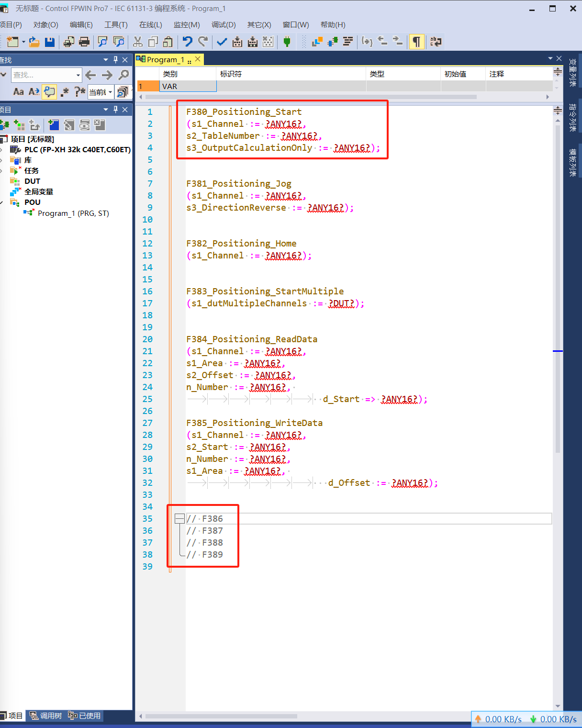Image resolution: width=582 pixels, height=728 pixels.
Task: Click the green plug online-mode icon
Action: [287, 42]
